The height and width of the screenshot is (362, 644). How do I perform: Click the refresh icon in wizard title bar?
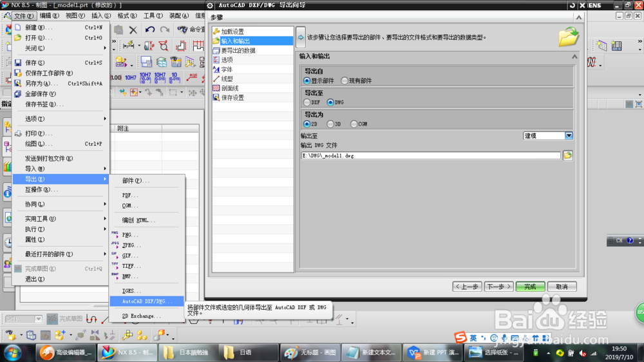572,5
